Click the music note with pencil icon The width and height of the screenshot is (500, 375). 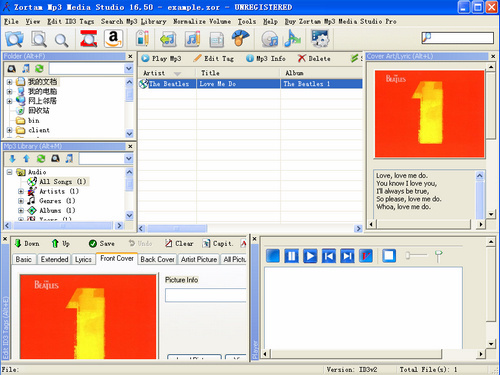click(192, 39)
